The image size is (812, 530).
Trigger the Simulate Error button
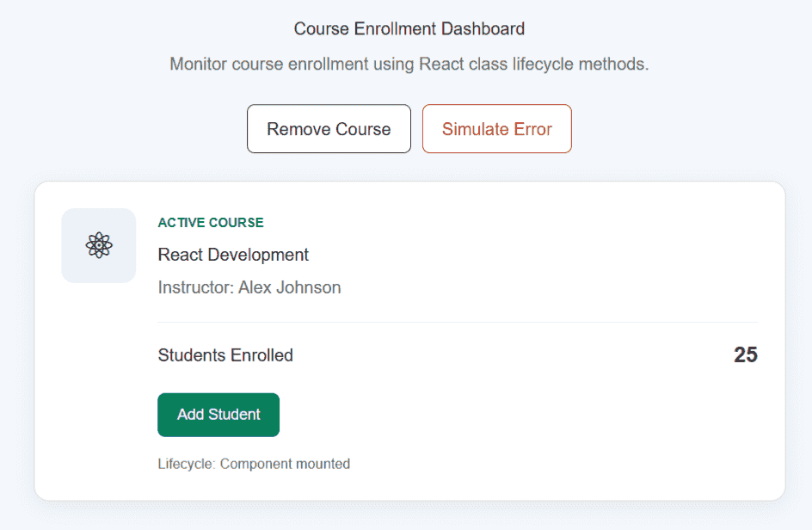pos(496,128)
